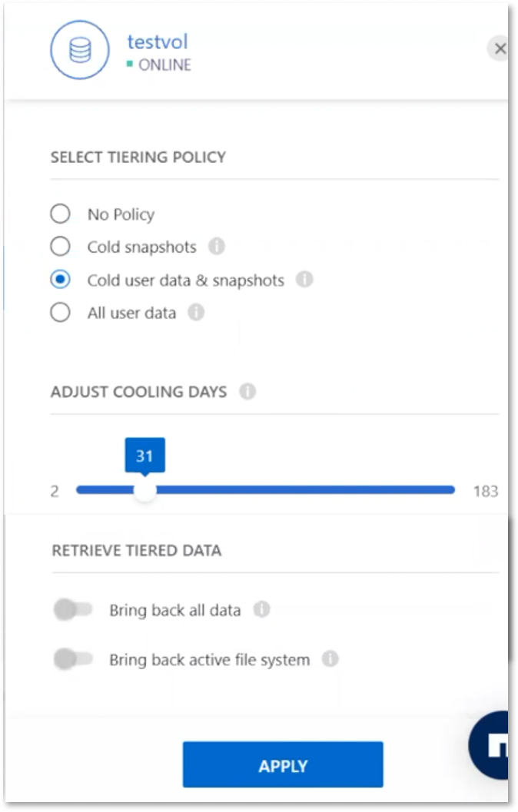Toggle Bring back active file system switch
The height and width of the screenshot is (812, 518).
pyautogui.click(x=73, y=658)
